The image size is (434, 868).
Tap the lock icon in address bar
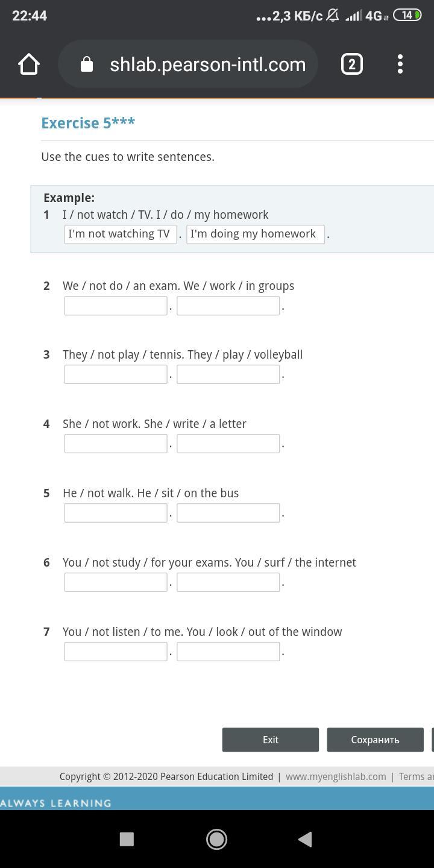87,64
